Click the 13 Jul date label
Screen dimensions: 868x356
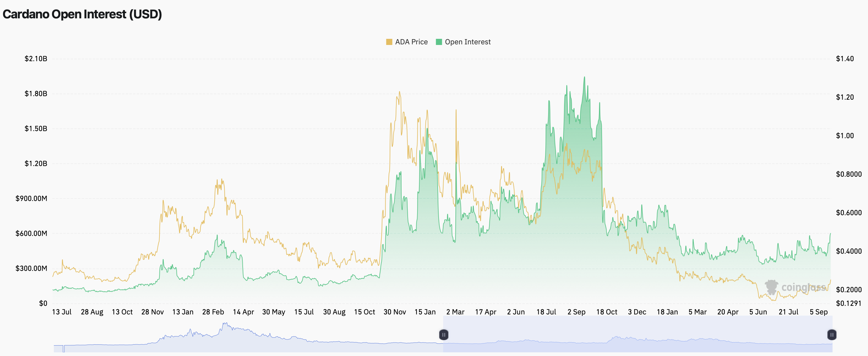point(62,312)
